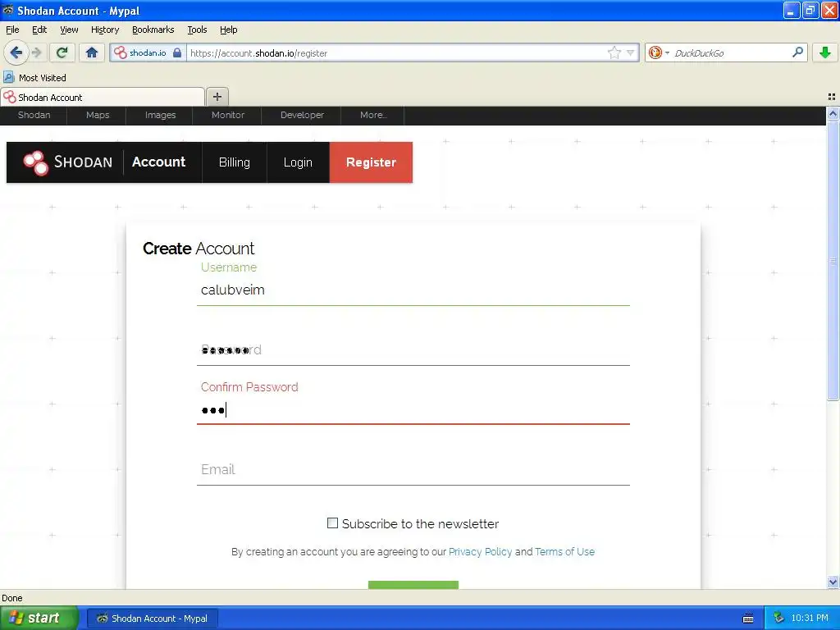This screenshot has width=840, height=630.
Task: Open a new tab with the plus button
Action: point(217,97)
